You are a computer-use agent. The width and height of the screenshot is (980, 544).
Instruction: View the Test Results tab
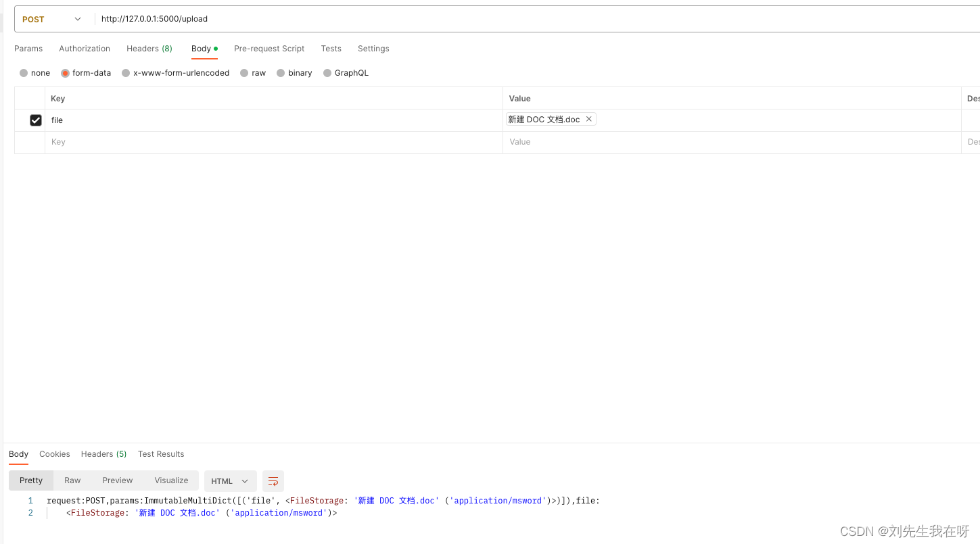(x=160, y=454)
